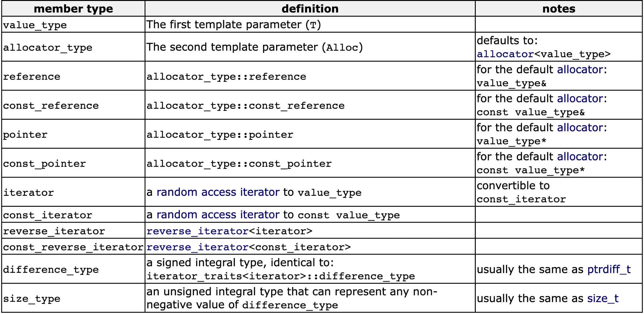
Task: Open random access iterator link in const_iterator row
Action: tap(218, 215)
